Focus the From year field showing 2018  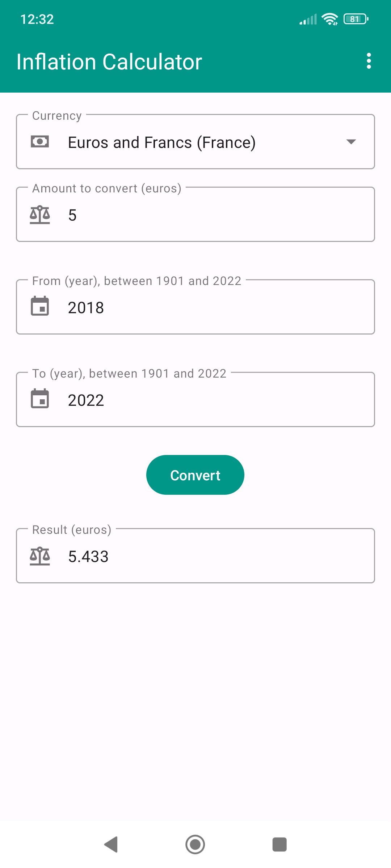(217, 308)
